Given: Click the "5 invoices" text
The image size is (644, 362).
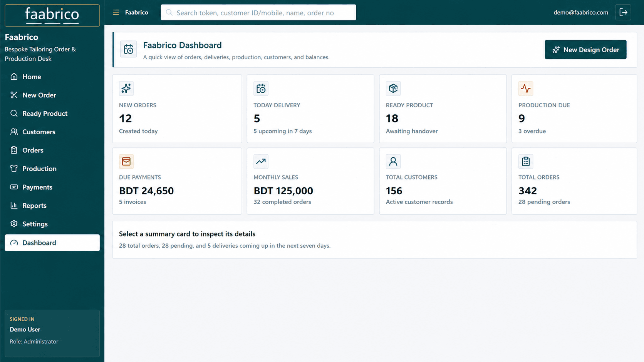Looking at the screenshot, I should 132,202.
